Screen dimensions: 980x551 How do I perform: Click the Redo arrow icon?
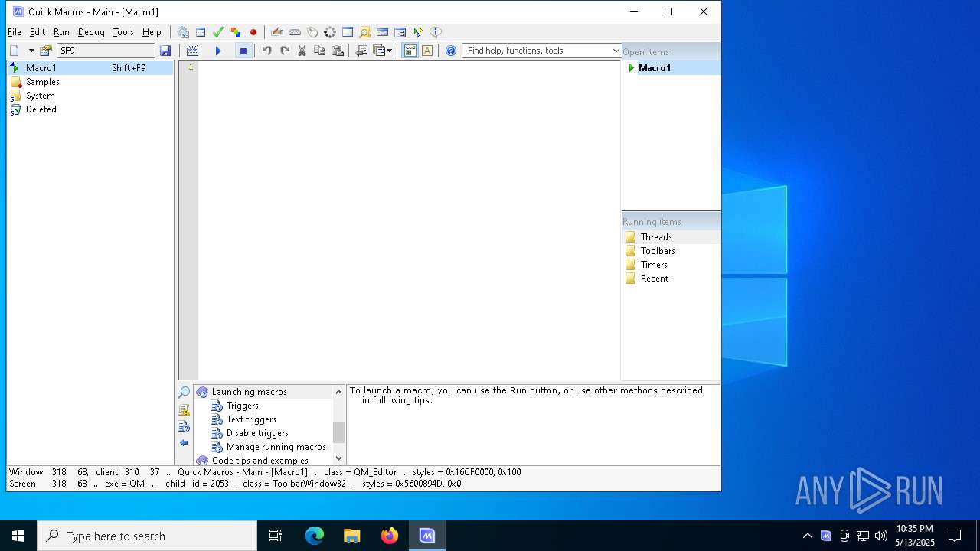tap(285, 51)
